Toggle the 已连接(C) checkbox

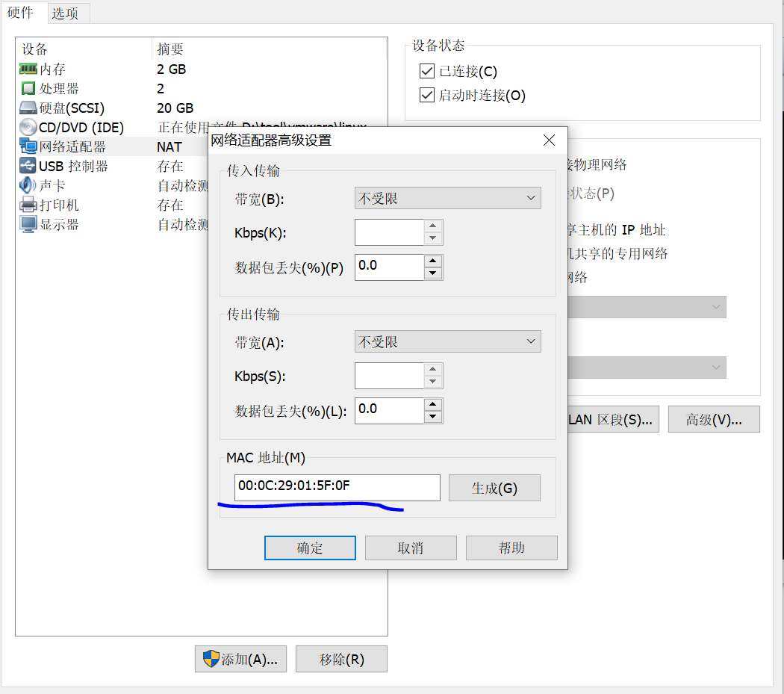coord(426,71)
